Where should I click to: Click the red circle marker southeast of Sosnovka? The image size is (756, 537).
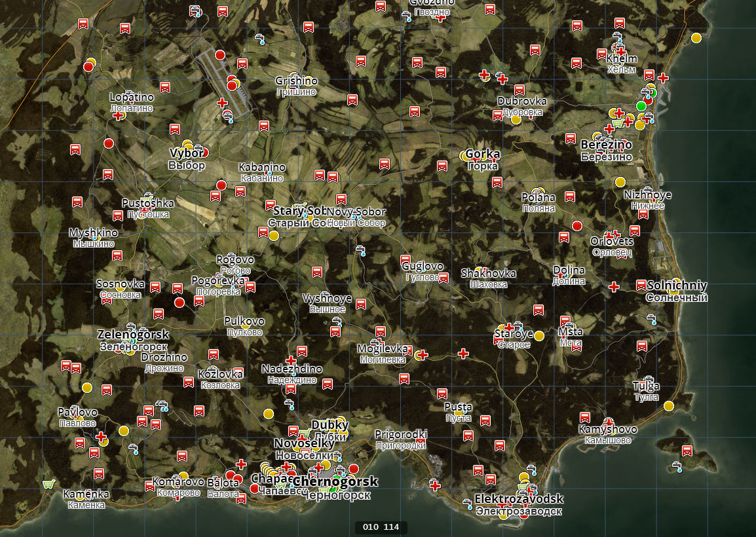180,303
